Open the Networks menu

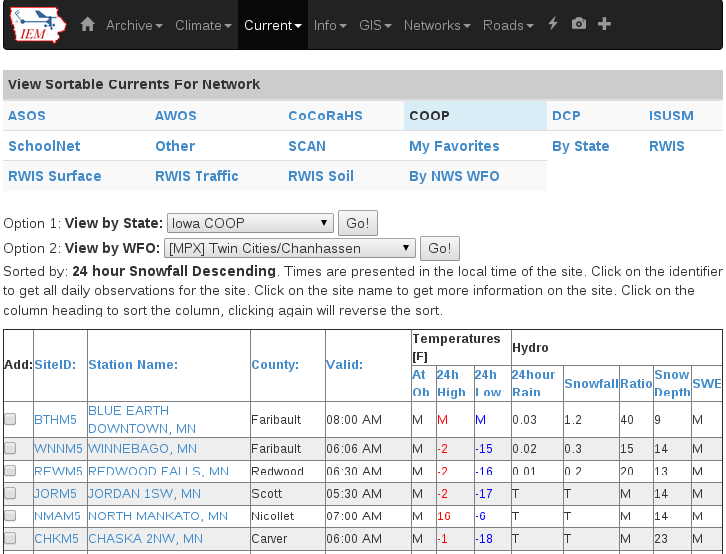point(437,25)
